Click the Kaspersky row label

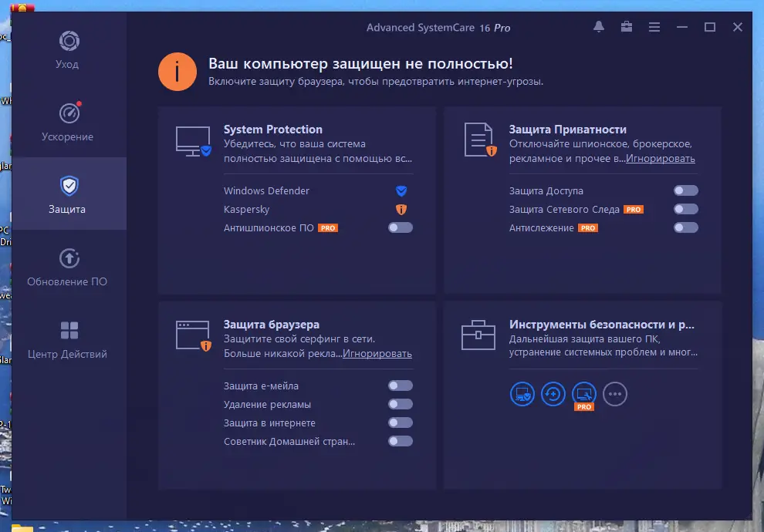pos(246,209)
